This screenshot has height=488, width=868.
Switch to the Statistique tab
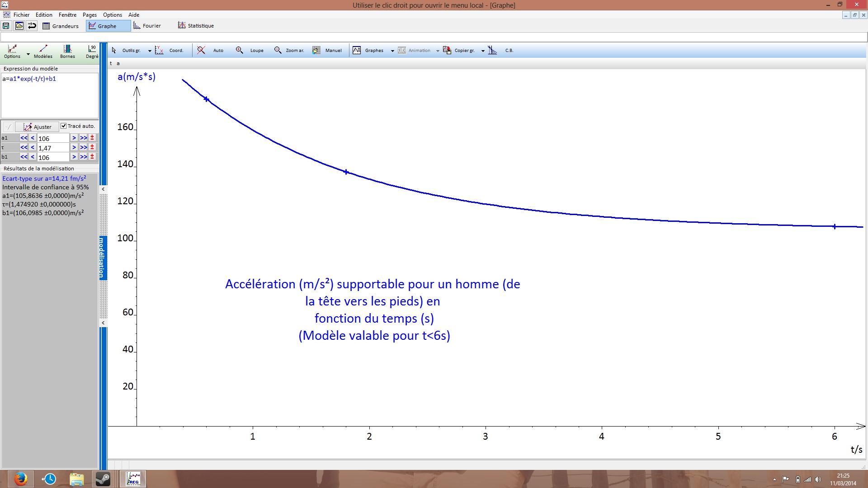coord(196,26)
